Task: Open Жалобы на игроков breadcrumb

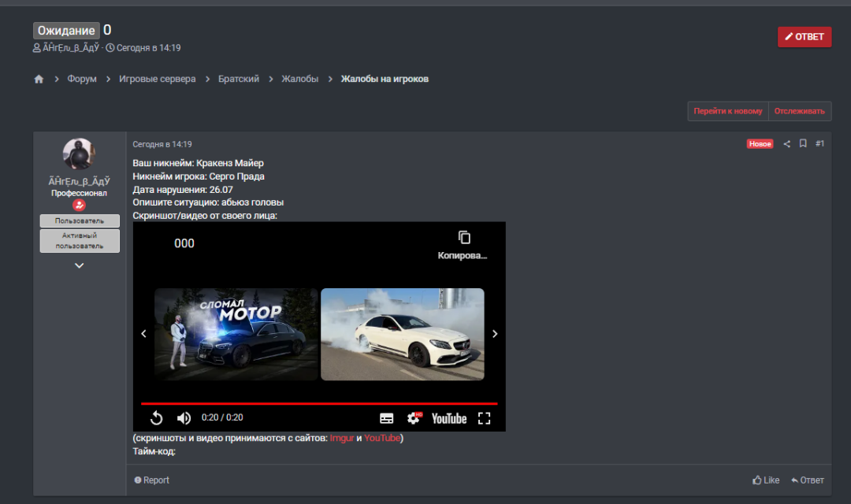Action: (385, 80)
